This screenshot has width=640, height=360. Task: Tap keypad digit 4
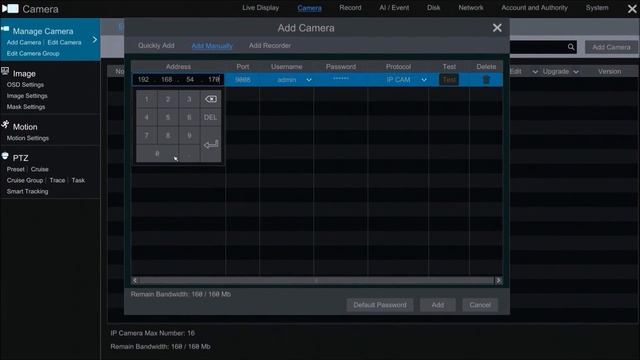[x=147, y=118]
